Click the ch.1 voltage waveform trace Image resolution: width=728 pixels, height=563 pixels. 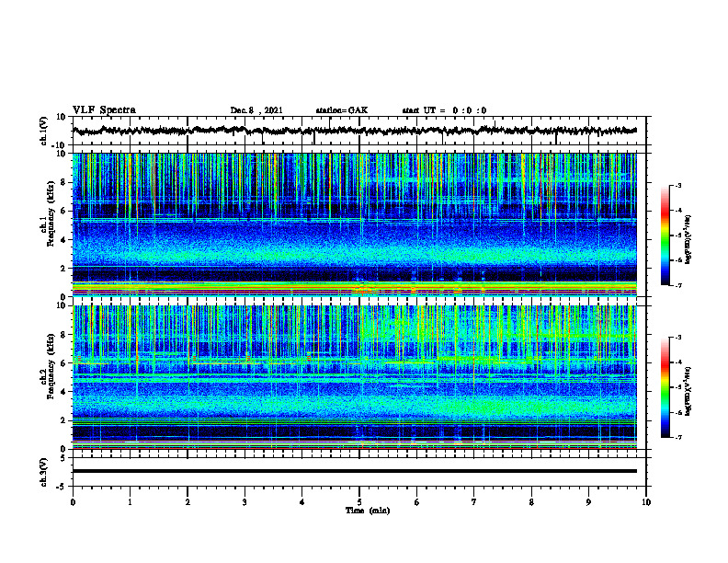click(x=354, y=131)
